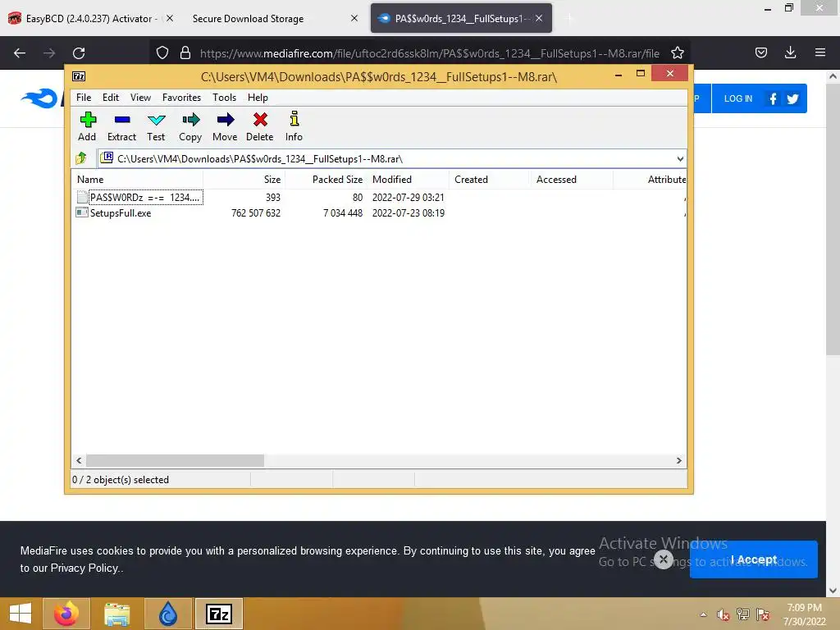Sort files by Created column
Viewport: 840px width, 630px height.
tap(489, 180)
